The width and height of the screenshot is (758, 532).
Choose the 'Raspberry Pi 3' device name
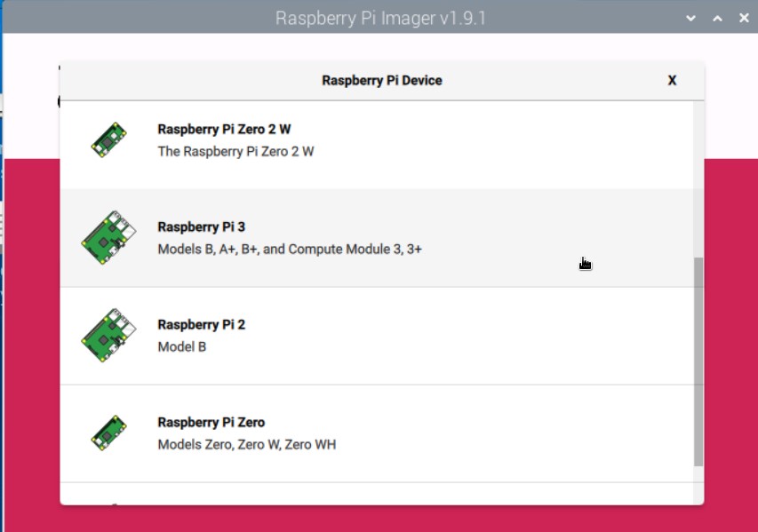coord(201,226)
